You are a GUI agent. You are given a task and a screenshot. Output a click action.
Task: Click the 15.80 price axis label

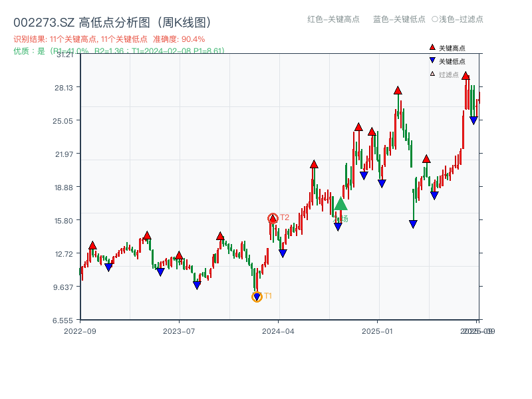pyautogui.click(x=64, y=221)
